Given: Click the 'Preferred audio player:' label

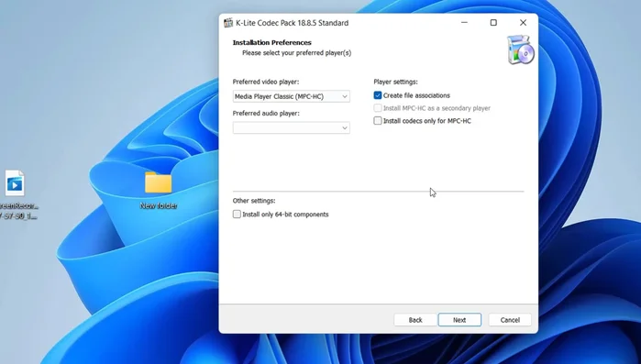Looking at the screenshot, I should pos(266,113).
